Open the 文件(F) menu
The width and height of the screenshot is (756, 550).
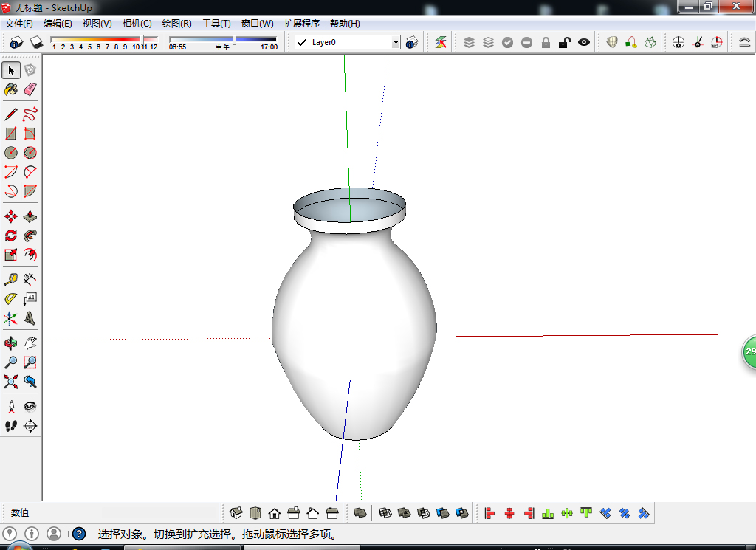(18, 24)
